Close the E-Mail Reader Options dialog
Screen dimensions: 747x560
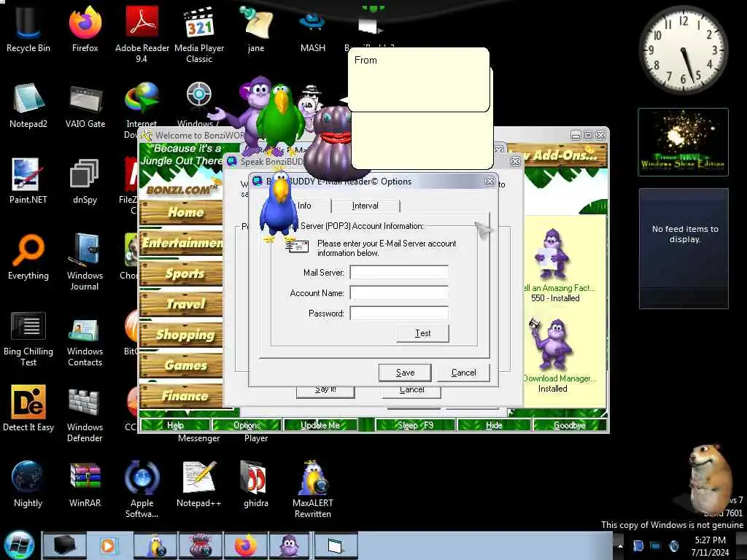[x=489, y=182]
